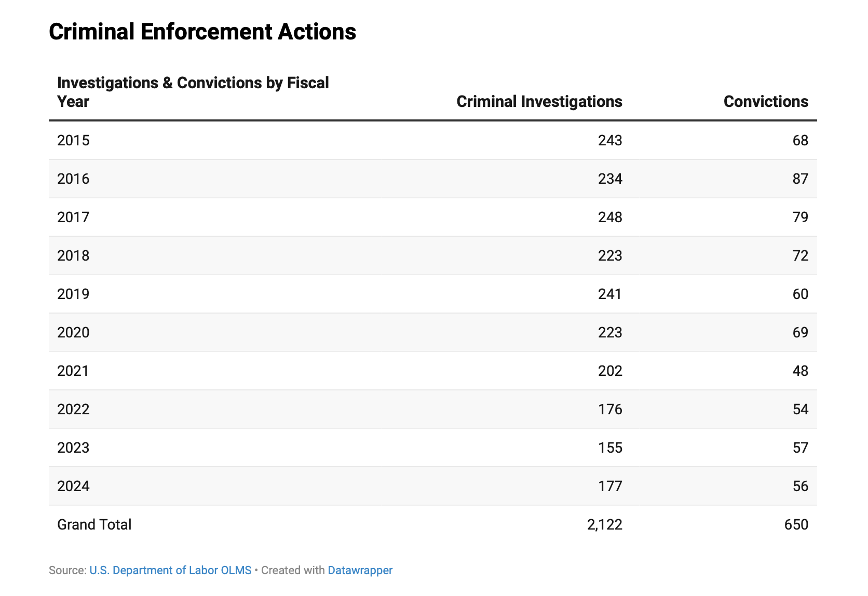Click the grand total convictions 650

tap(796, 525)
